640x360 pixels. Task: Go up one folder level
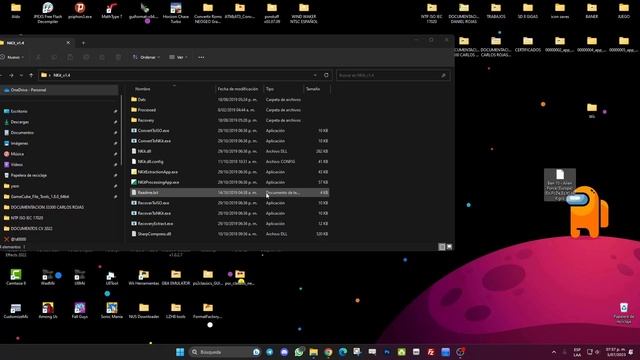31,76
